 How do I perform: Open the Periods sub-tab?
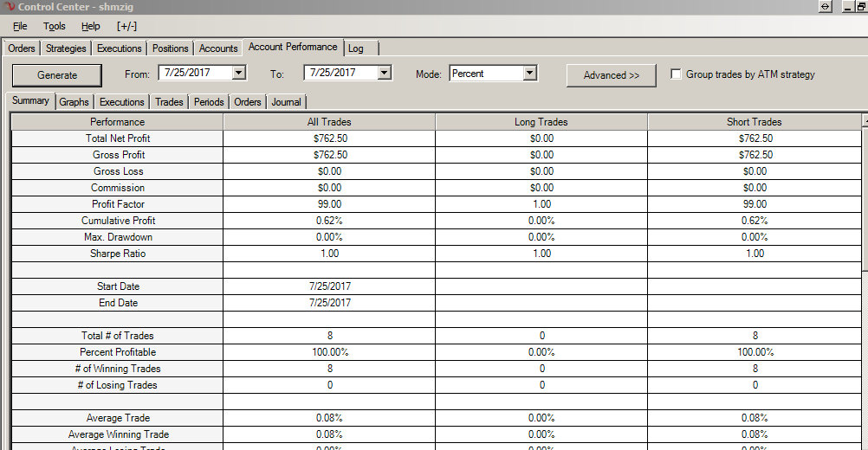[209, 102]
